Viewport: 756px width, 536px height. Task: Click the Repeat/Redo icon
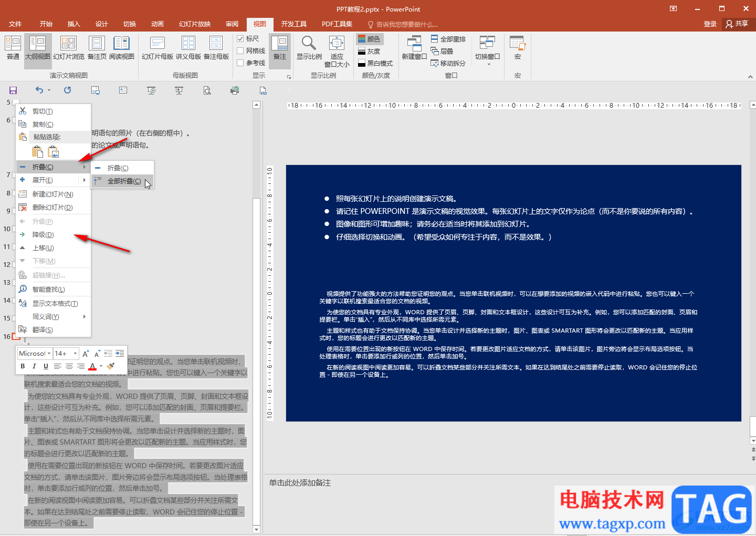(68, 90)
